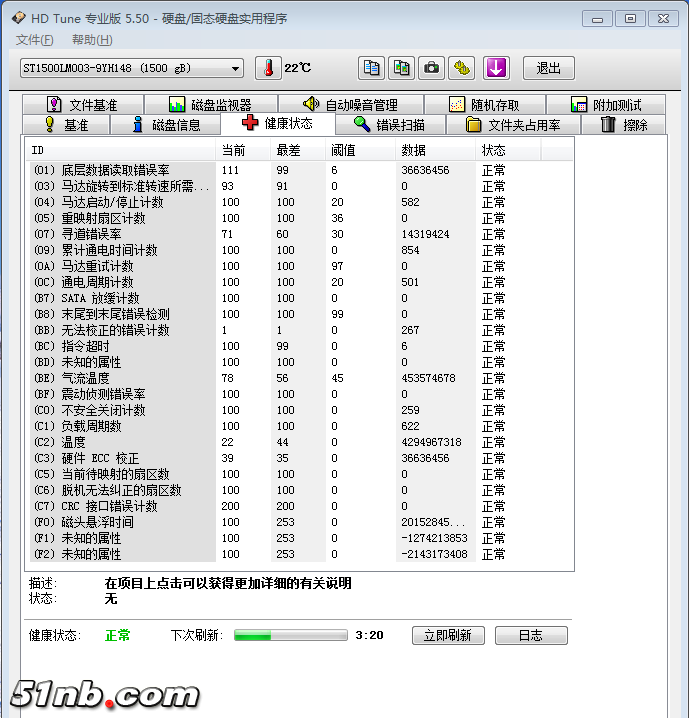Select row (C7) CRC 接口错误计数
Image resolution: width=689 pixels, height=718 pixels.
point(299,506)
